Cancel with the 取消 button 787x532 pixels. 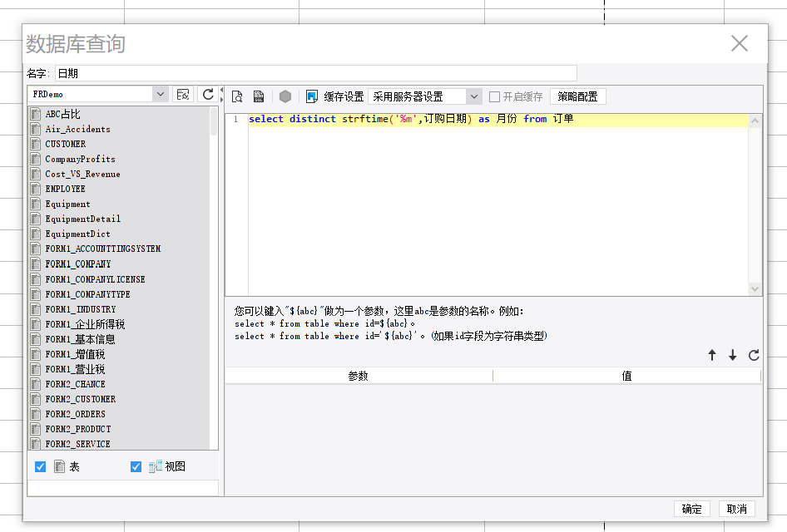point(737,509)
